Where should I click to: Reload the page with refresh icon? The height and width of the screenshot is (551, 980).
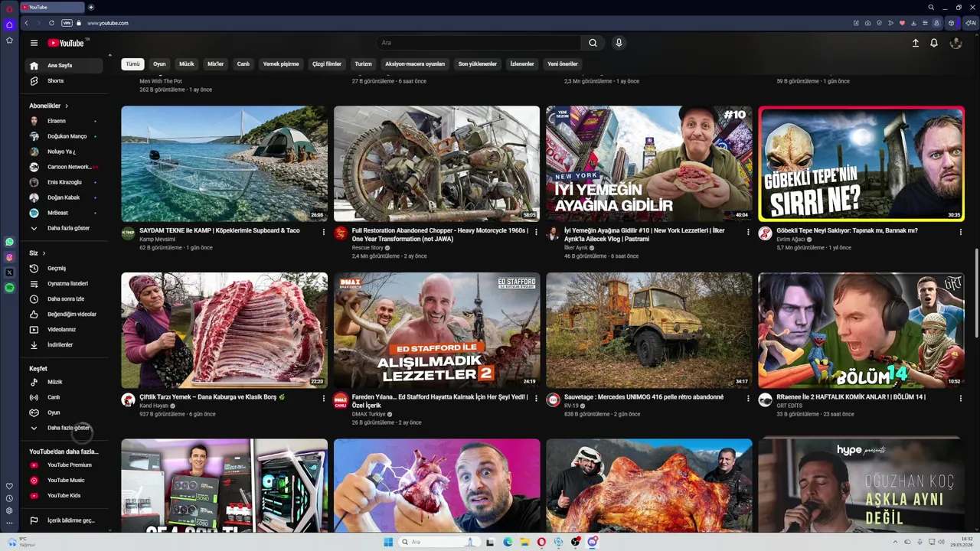click(51, 23)
